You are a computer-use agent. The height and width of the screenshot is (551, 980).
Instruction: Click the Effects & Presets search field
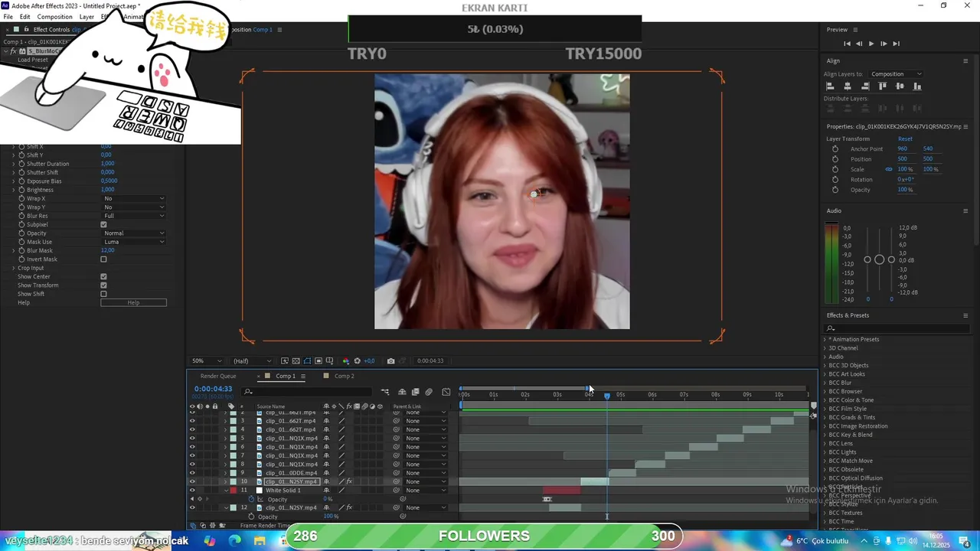896,328
